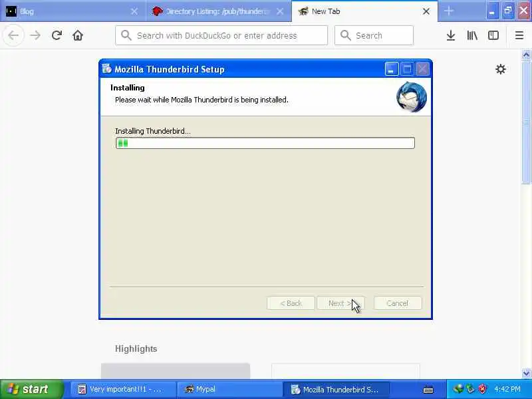
Task: Click the Thunderbird logo in installer header
Action: (411, 97)
